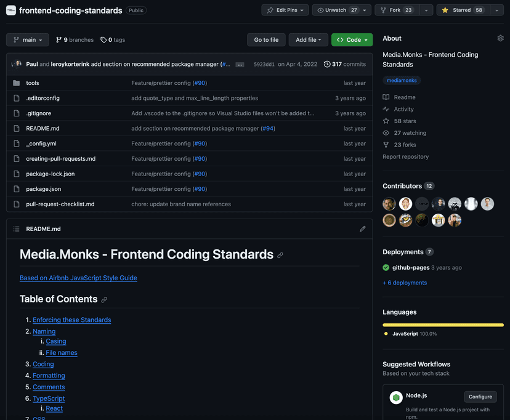Open the tools folder

click(x=32, y=83)
